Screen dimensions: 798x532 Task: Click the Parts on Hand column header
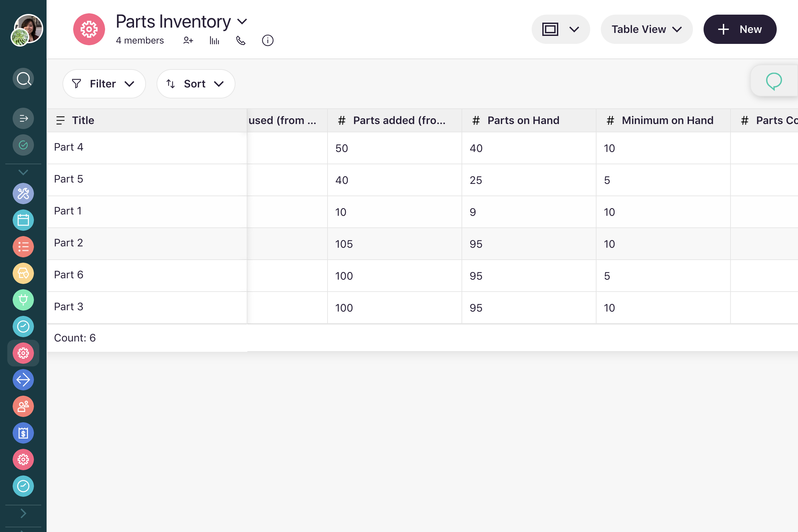[x=529, y=120]
